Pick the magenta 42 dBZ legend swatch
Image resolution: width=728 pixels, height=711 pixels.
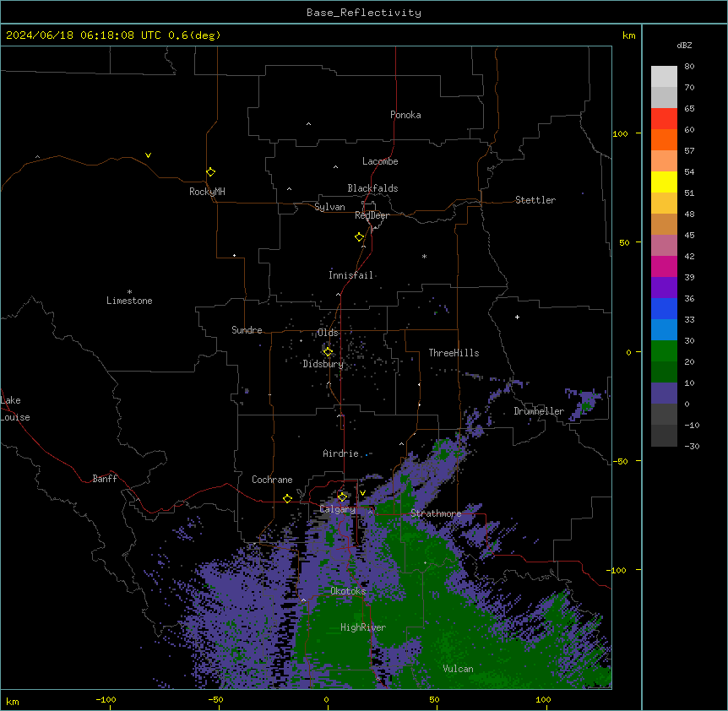pos(664,266)
